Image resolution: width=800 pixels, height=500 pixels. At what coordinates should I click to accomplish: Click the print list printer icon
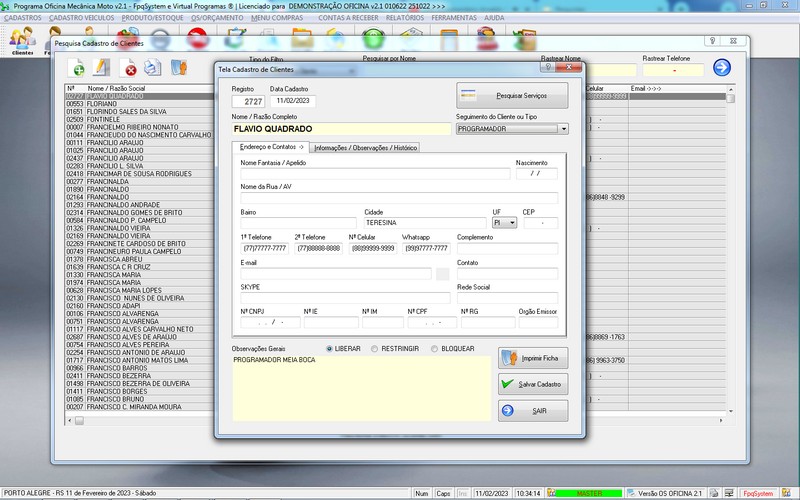[x=153, y=68]
